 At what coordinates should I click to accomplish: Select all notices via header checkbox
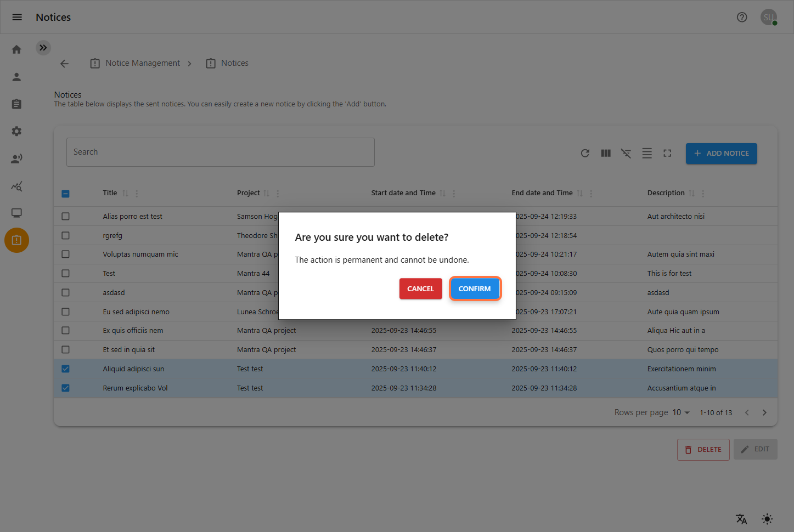coord(65,193)
